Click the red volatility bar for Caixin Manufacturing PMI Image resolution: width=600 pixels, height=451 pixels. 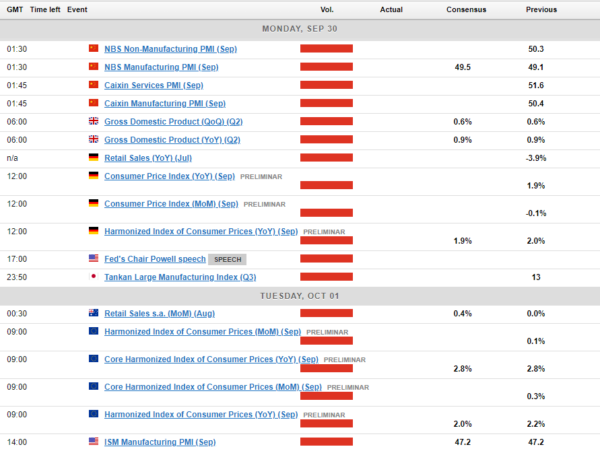(x=326, y=103)
